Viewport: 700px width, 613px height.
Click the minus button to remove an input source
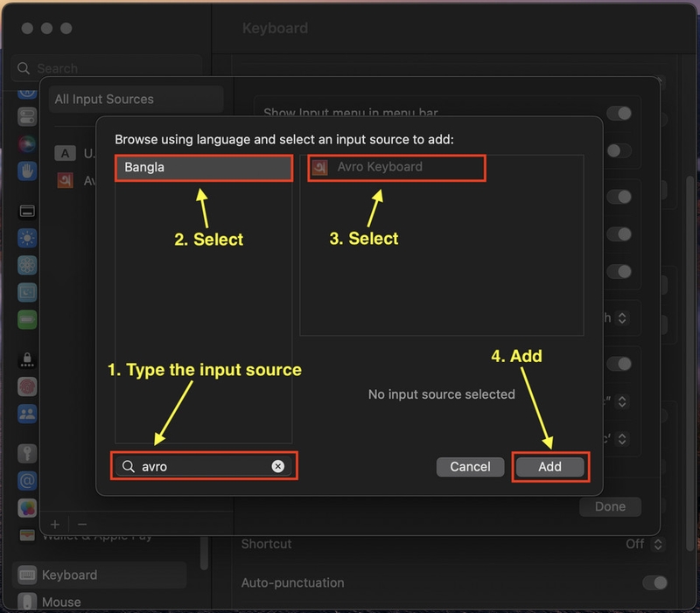(82, 524)
